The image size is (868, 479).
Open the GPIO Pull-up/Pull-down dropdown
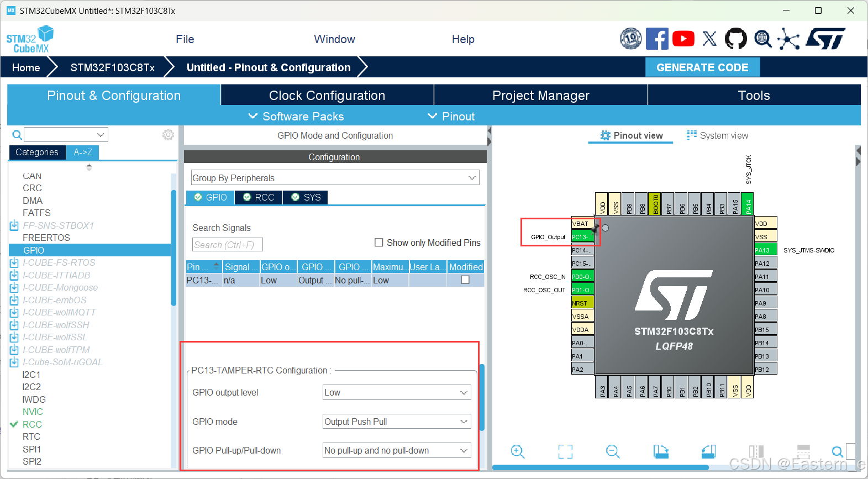coord(397,450)
